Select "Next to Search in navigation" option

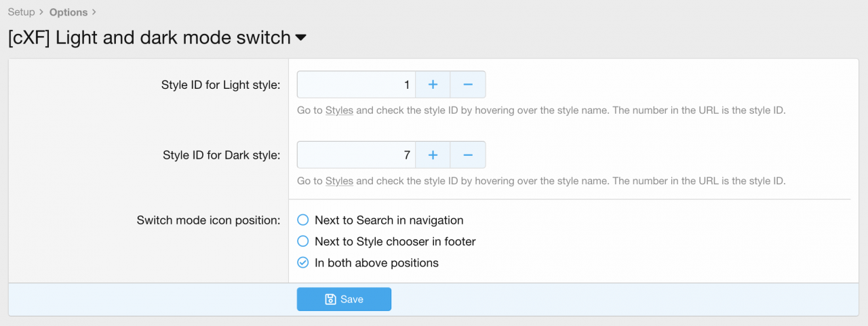303,220
